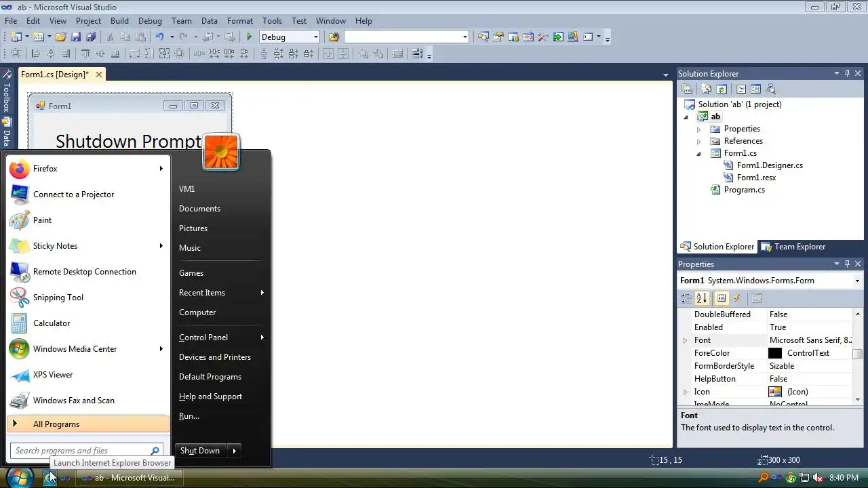The height and width of the screenshot is (488, 868).
Task: Select Program.cs in Solution Explorer
Action: (745, 190)
